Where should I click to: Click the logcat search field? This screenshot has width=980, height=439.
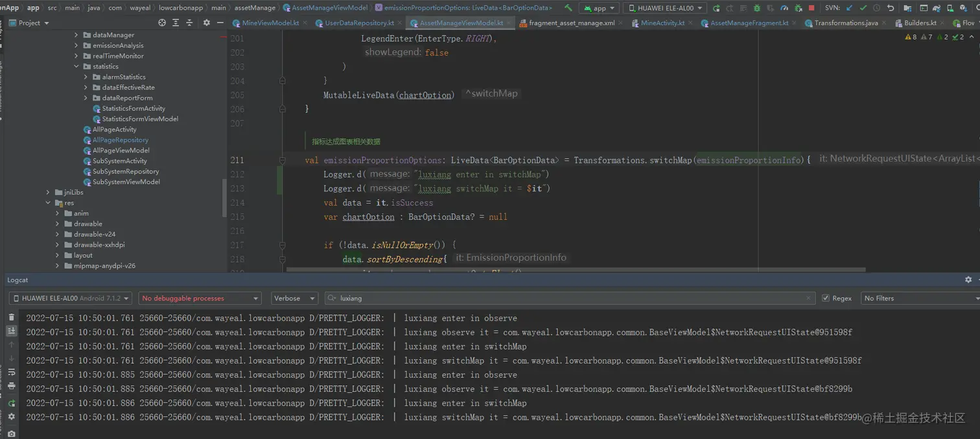pyautogui.click(x=570, y=298)
